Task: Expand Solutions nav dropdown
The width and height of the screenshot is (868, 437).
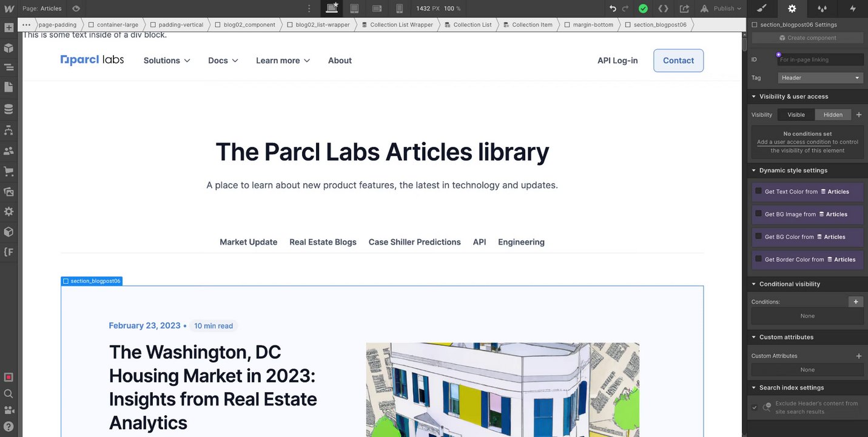Action: coord(167,61)
